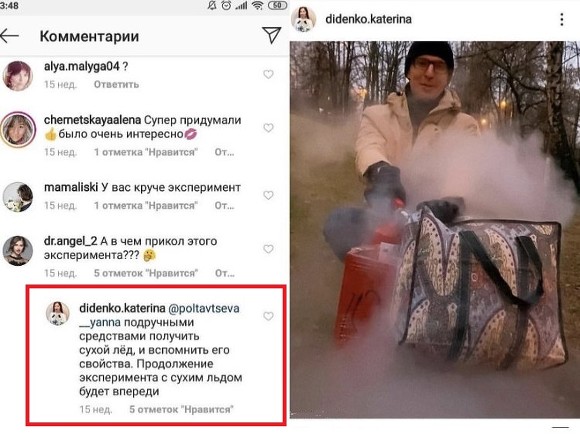The height and width of the screenshot is (435, 580).
Task: Like chernetskayaalena's comment with heart
Action: click(x=268, y=128)
